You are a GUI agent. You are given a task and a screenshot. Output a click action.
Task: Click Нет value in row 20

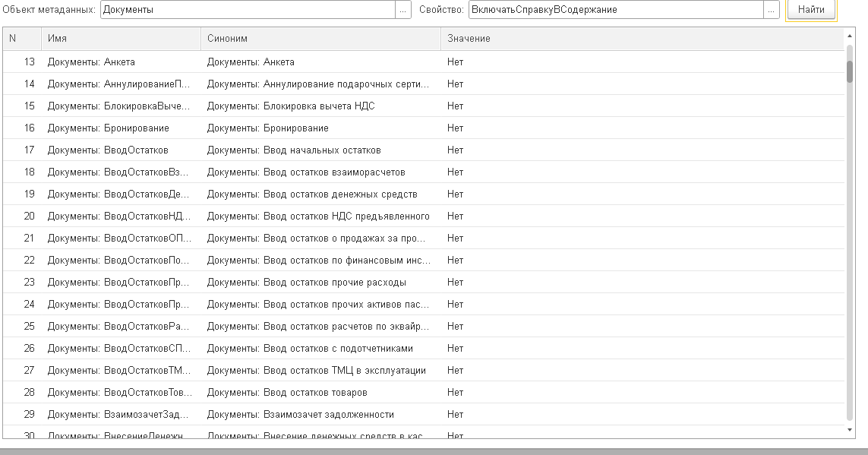click(x=455, y=216)
